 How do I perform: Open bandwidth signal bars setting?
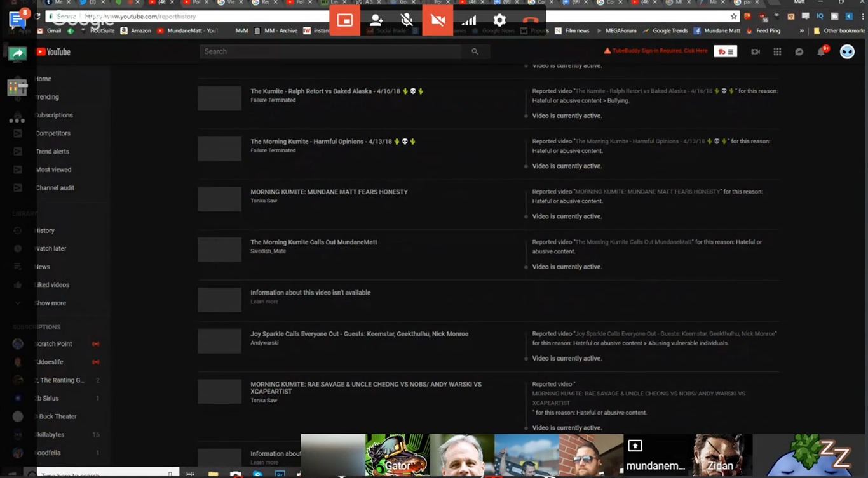pyautogui.click(x=469, y=20)
